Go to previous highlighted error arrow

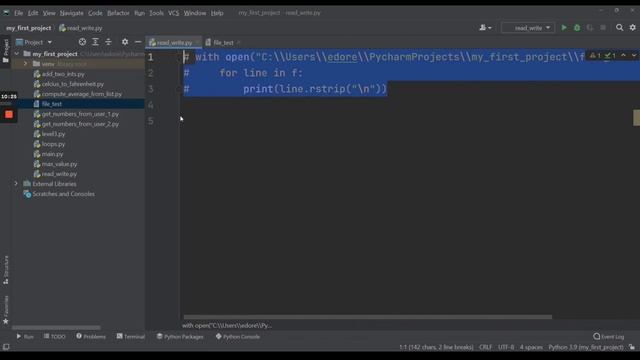click(x=623, y=55)
